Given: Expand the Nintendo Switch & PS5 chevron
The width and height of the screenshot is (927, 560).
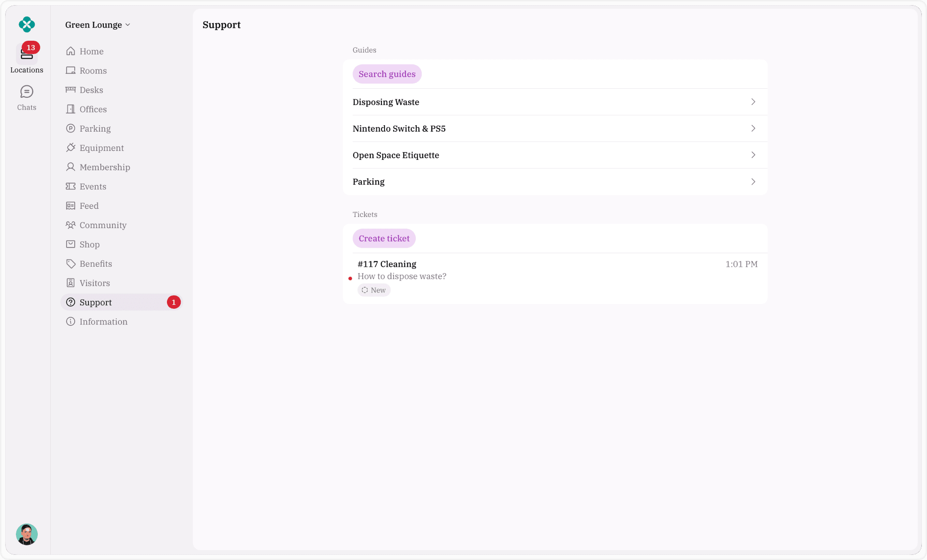Looking at the screenshot, I should point(753,128).
